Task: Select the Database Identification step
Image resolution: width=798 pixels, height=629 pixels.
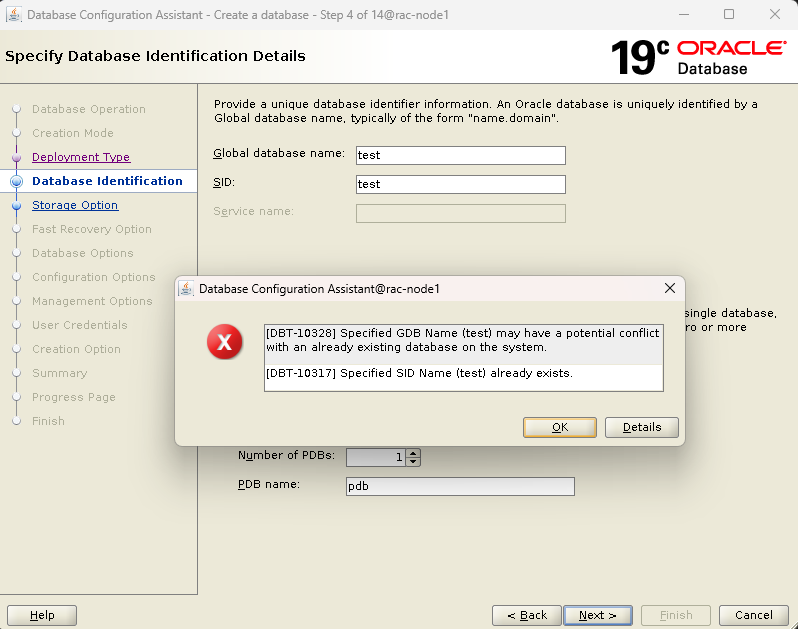Action: coord(107,181)
